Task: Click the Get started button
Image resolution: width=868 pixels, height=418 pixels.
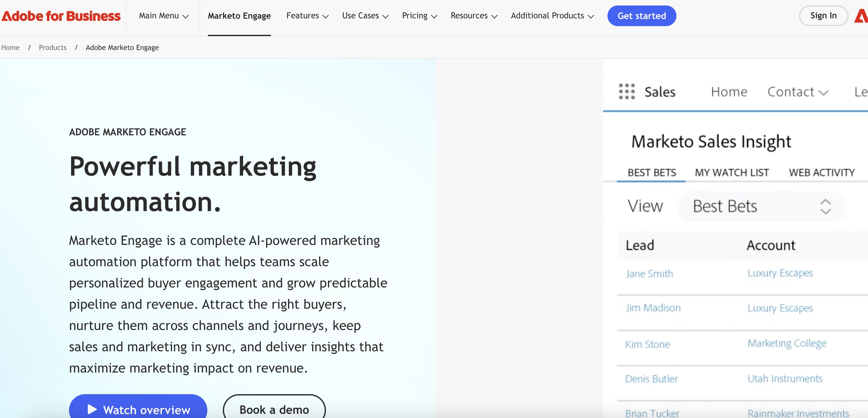Action: click(642, 16)
